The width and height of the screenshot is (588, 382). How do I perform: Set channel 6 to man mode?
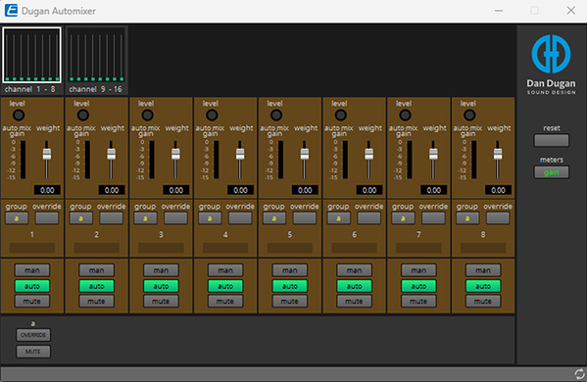355,270
